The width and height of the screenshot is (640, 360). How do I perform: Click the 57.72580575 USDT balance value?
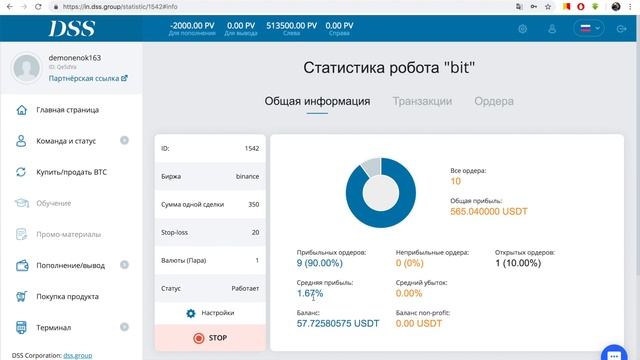[338, 323]
